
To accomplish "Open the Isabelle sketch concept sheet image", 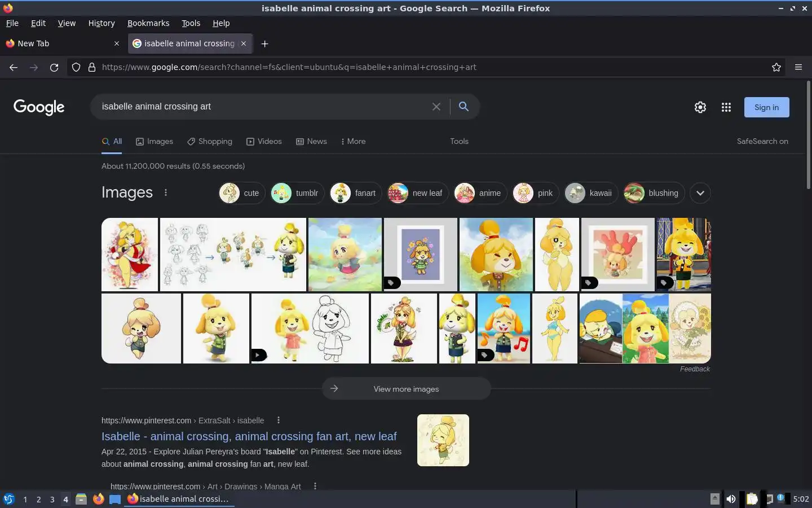I will [x=233, y=255].
